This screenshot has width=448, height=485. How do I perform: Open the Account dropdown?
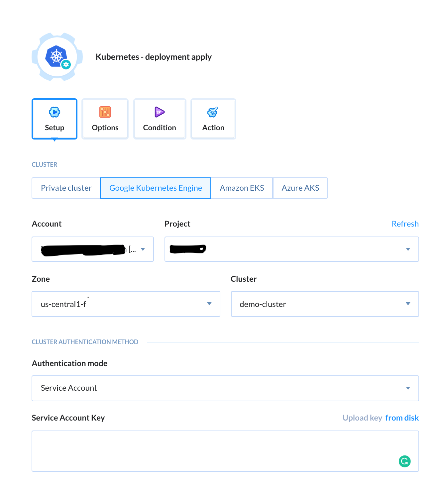[93, 249]
